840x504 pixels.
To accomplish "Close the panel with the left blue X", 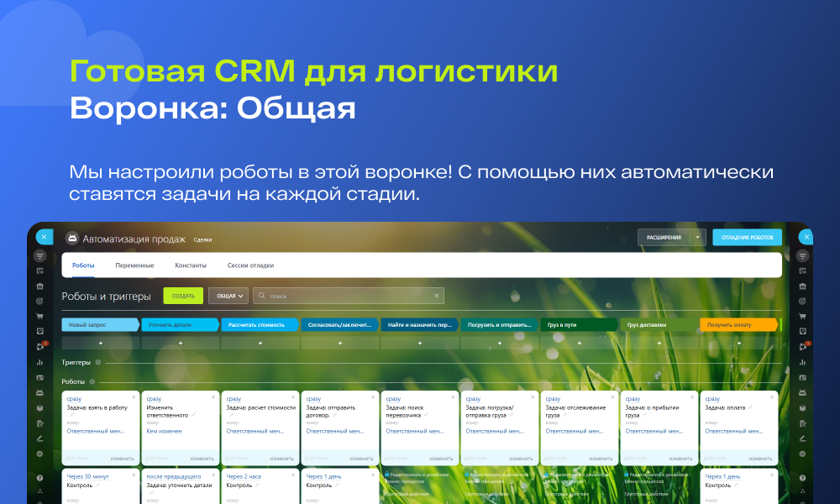I will point(44,237).
